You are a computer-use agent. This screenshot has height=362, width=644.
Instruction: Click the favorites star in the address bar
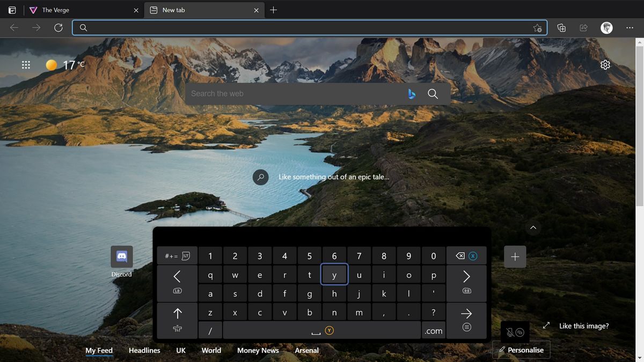pos(537,28)
